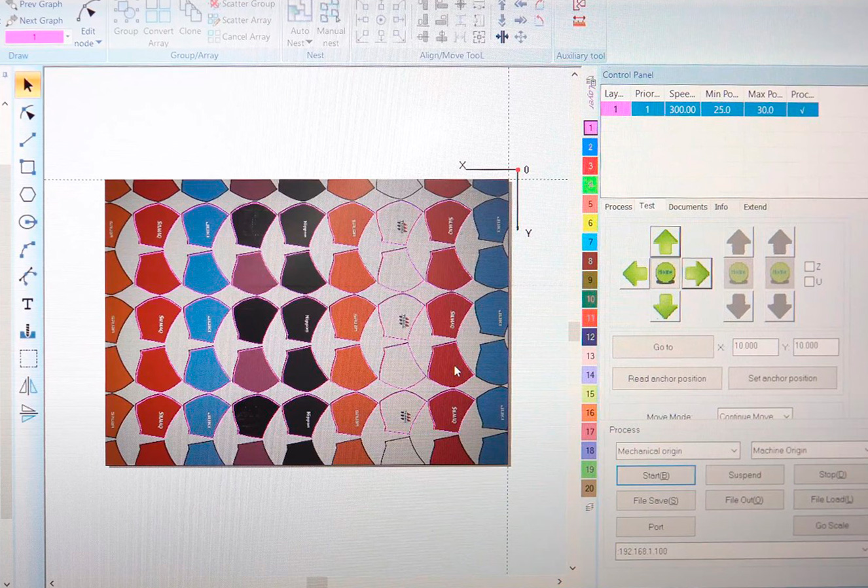
Task: Click the green down arrow jog button
Action: pos(665,306)
